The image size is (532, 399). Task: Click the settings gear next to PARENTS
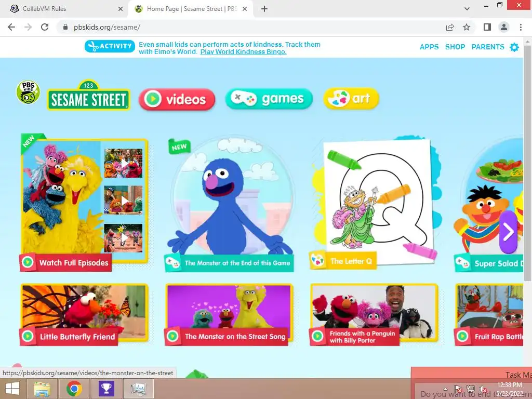514,47
